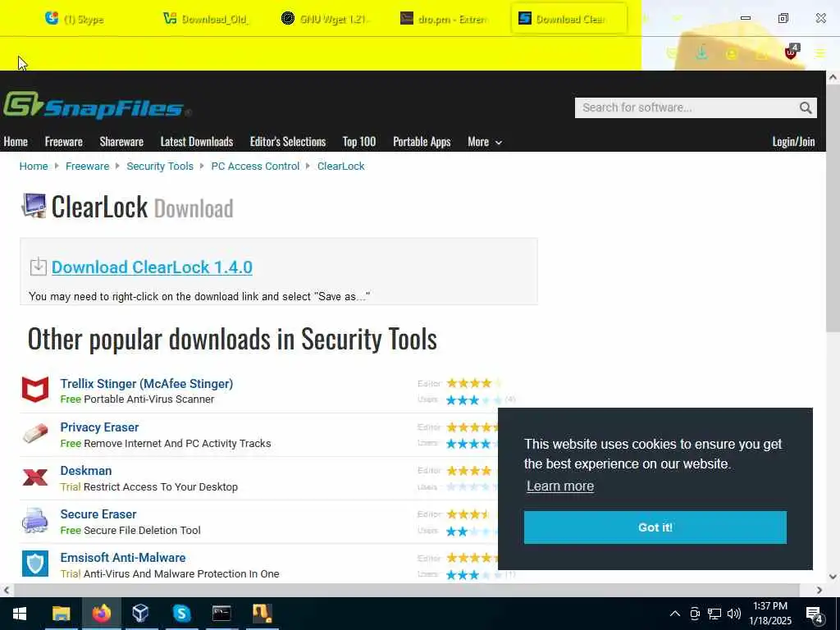Open the Freeware navigation menu item

tap(64, 141)
